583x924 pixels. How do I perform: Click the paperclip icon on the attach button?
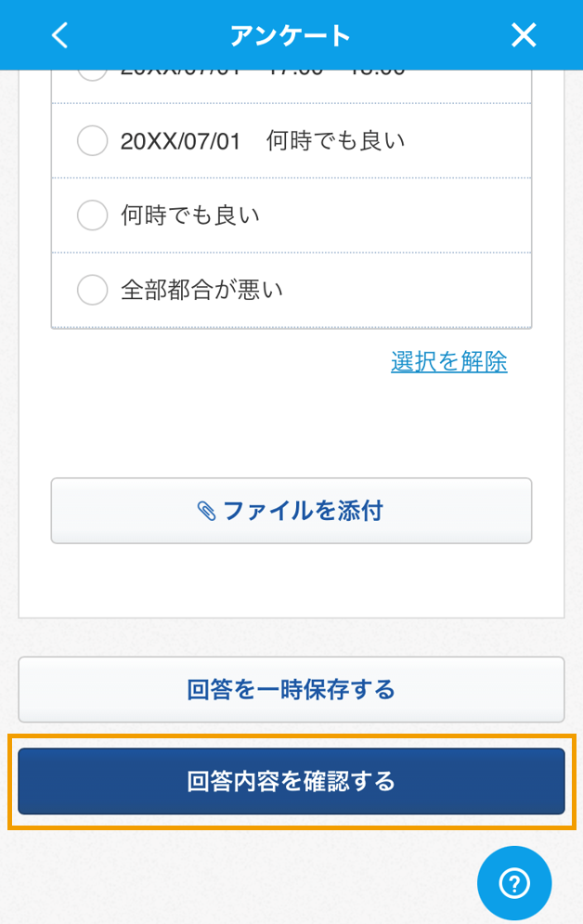(206, 511)
